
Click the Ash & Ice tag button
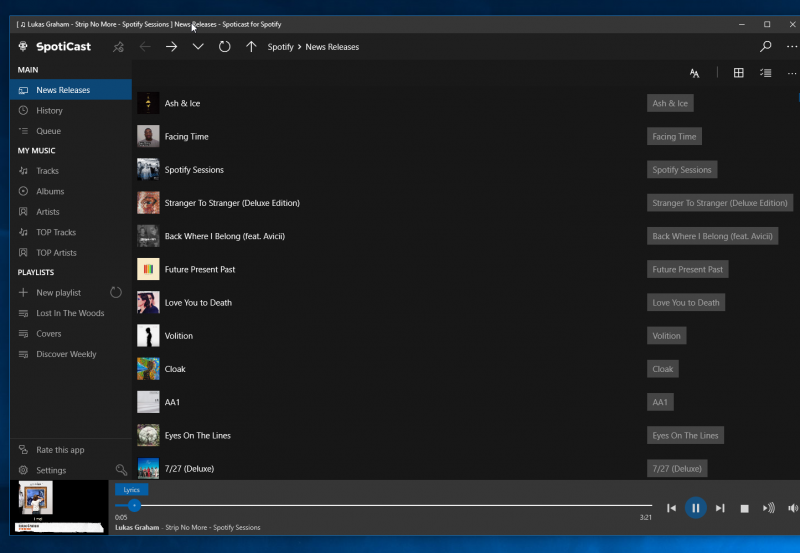[x=670, y=103]
